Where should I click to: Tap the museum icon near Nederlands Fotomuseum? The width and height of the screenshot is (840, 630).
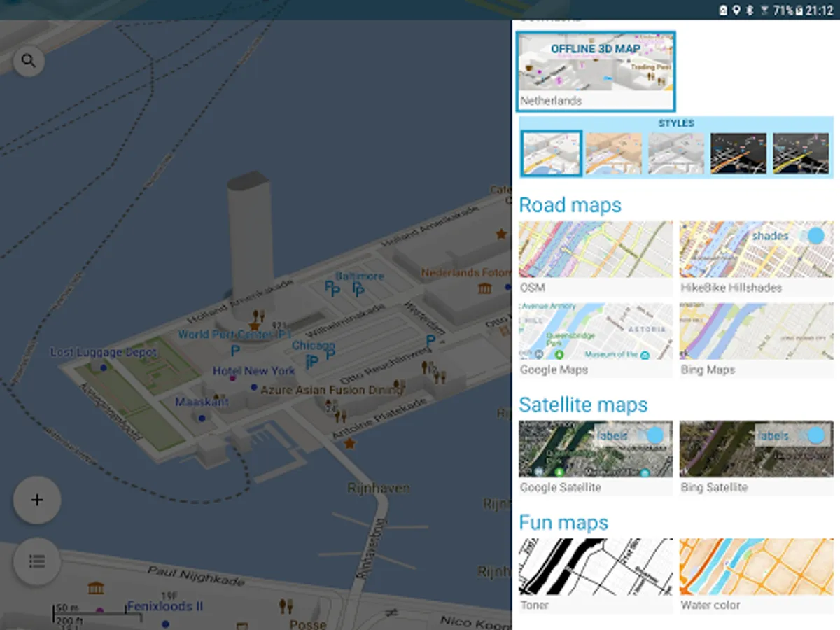tap(484, 288)
